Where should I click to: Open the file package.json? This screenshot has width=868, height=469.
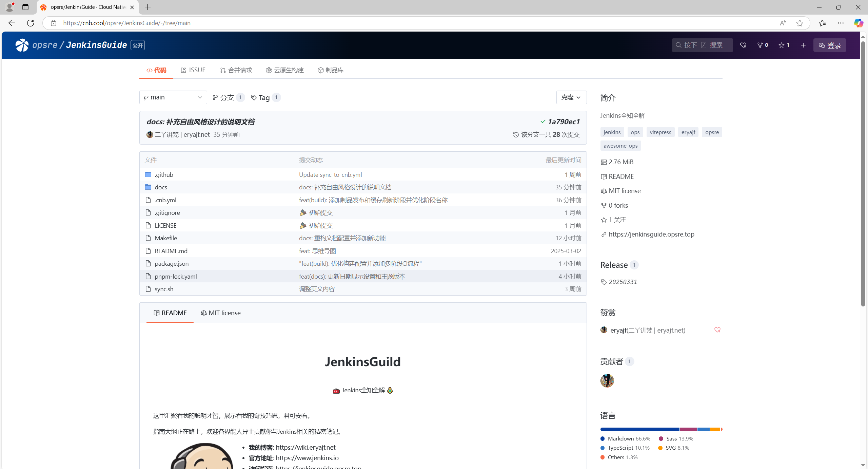[x=172, y=263]
